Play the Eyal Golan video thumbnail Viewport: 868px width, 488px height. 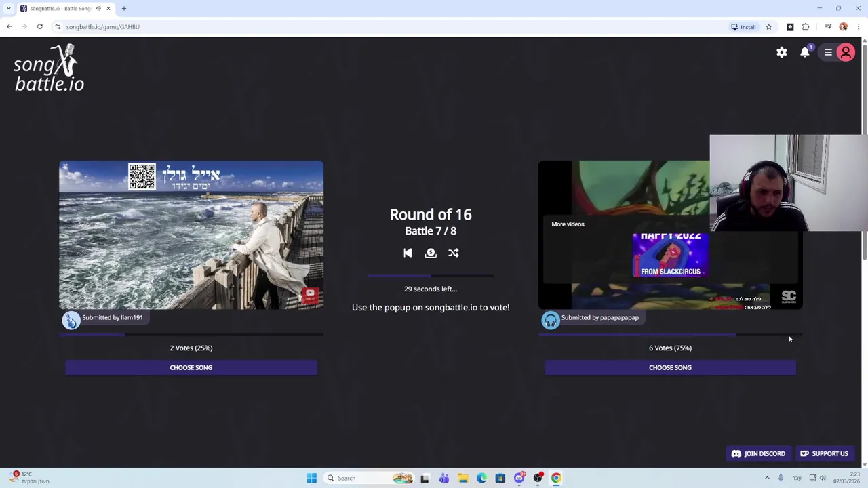(x=191, y=235)
